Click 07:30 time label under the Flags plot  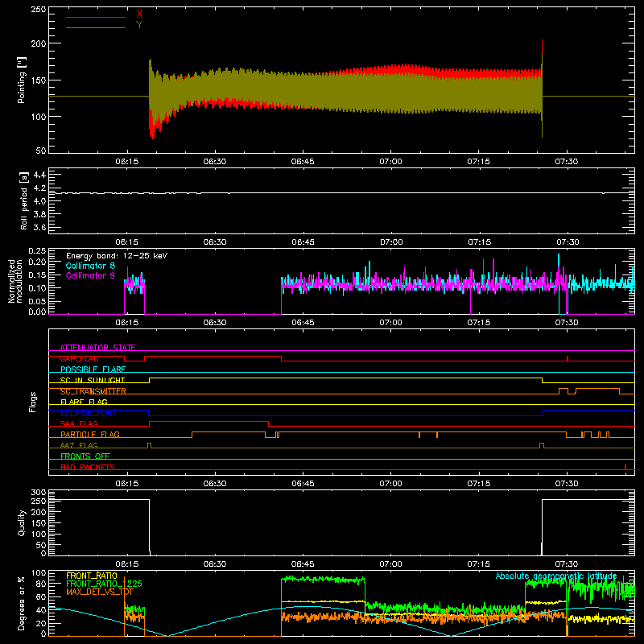coord(567,484)
